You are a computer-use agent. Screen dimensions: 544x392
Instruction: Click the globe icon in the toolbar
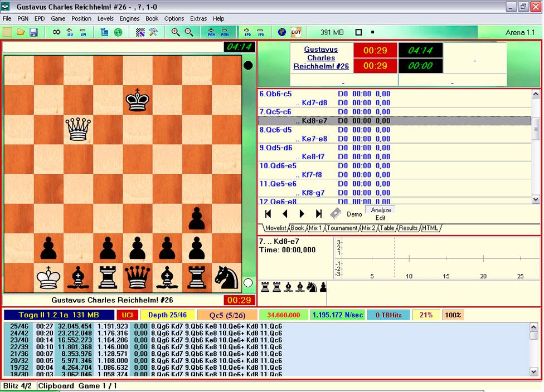[x=282, y=32]
